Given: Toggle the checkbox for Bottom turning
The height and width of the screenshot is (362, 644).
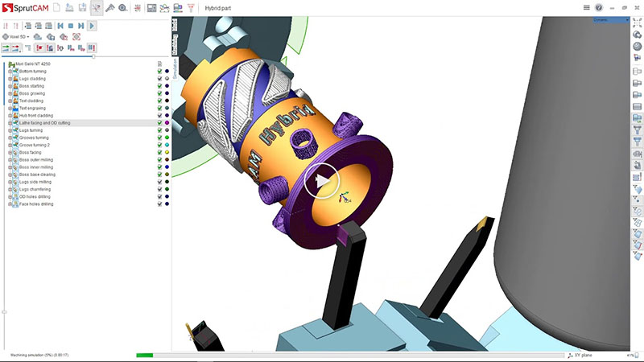Looking at the screenshot, I should (x=160, y=72).
